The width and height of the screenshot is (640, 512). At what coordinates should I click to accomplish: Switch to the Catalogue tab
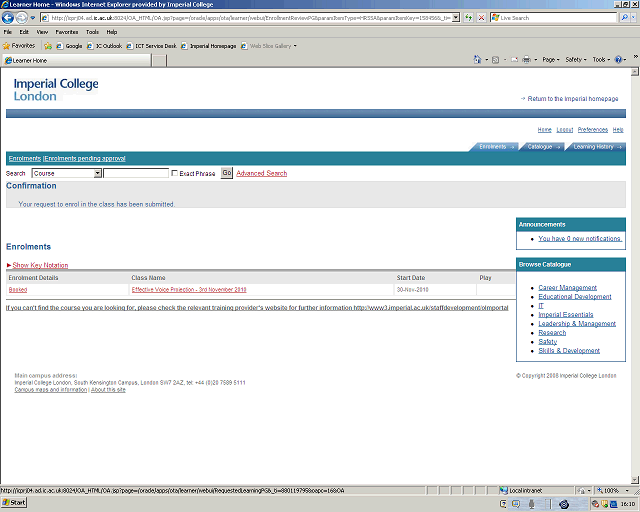point(543,147)
